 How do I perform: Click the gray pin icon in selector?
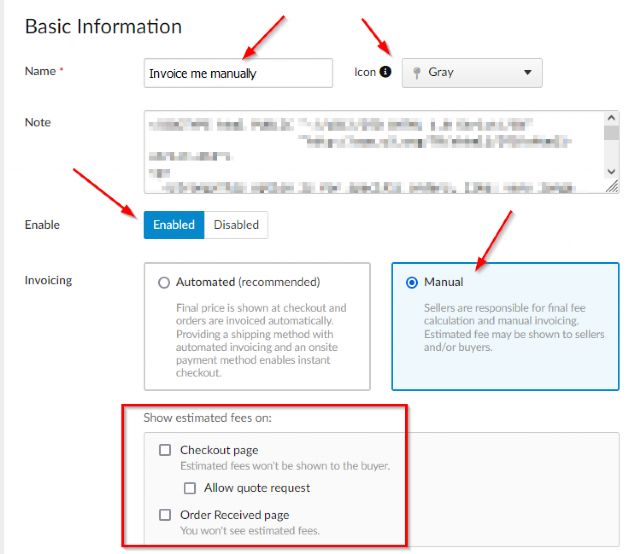(415, 73)
